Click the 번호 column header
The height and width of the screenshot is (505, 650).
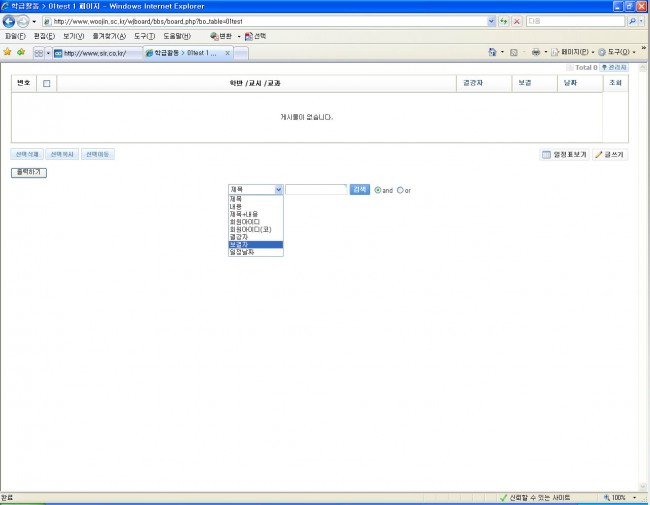pyautogui.click(x=24, y=83)
